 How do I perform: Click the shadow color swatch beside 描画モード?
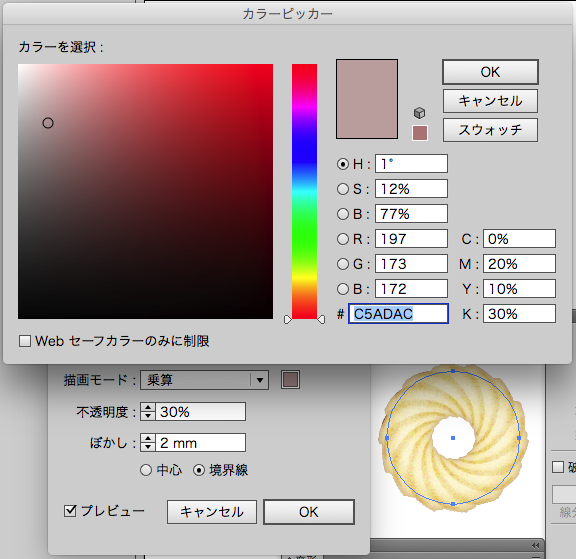pyautogui.click(x=291, y=379)
